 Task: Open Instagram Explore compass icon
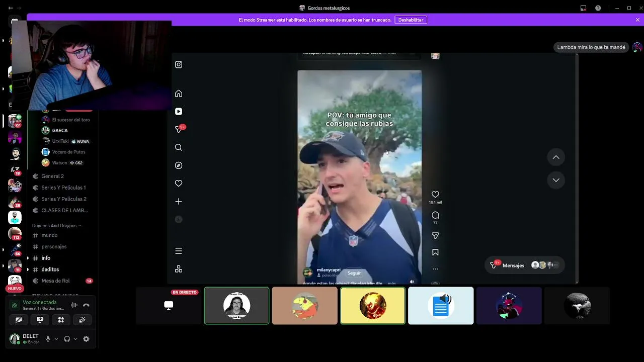tap(179, 165)
